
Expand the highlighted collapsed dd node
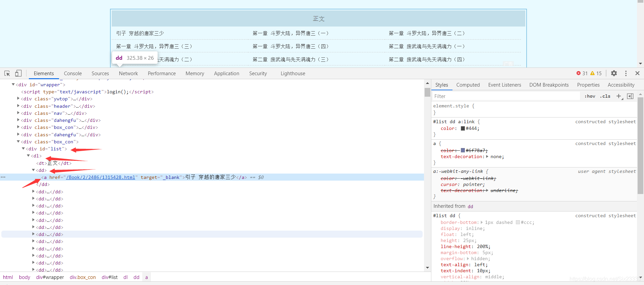pos(33,234)
